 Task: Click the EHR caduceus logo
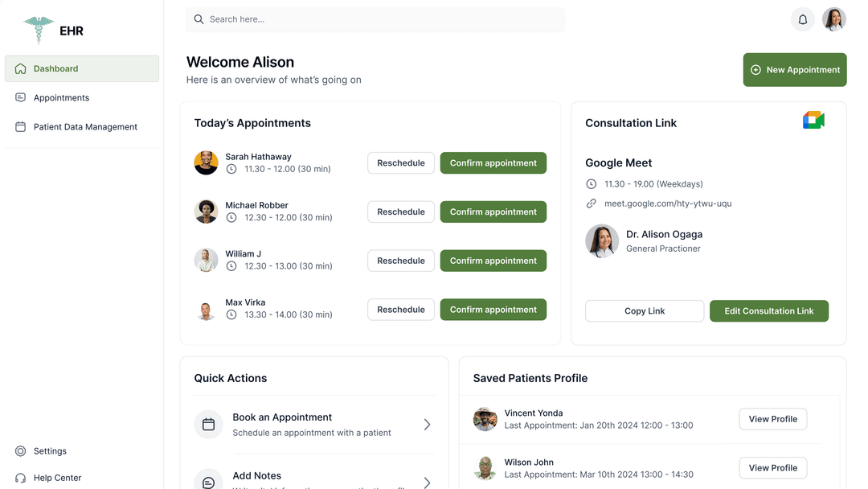point(39,30)
